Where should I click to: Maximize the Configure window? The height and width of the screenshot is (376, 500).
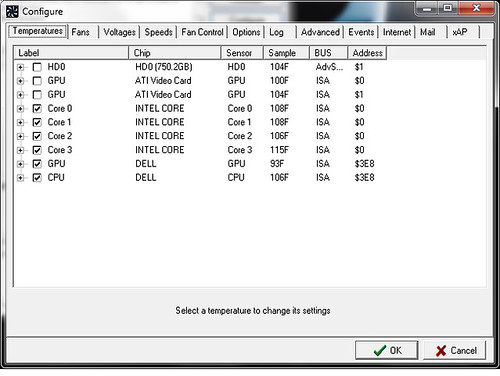[448, 8]
